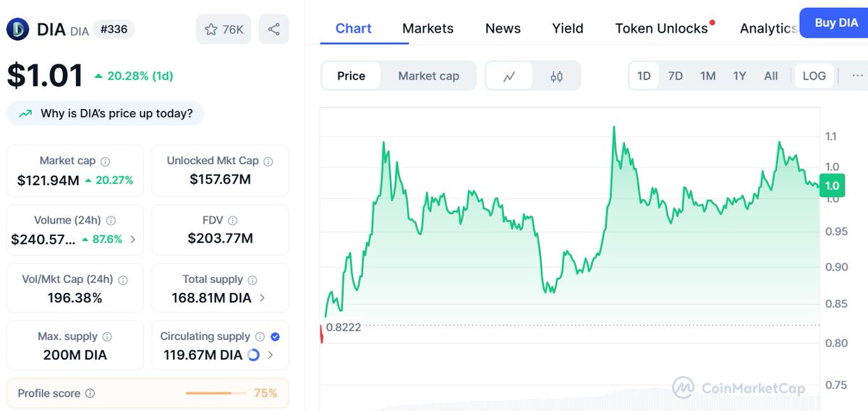Image resolution: width=868 pixels, height=411 pixels.
Task: Toggle LOG scale on chart
Action: click(814, 76)
